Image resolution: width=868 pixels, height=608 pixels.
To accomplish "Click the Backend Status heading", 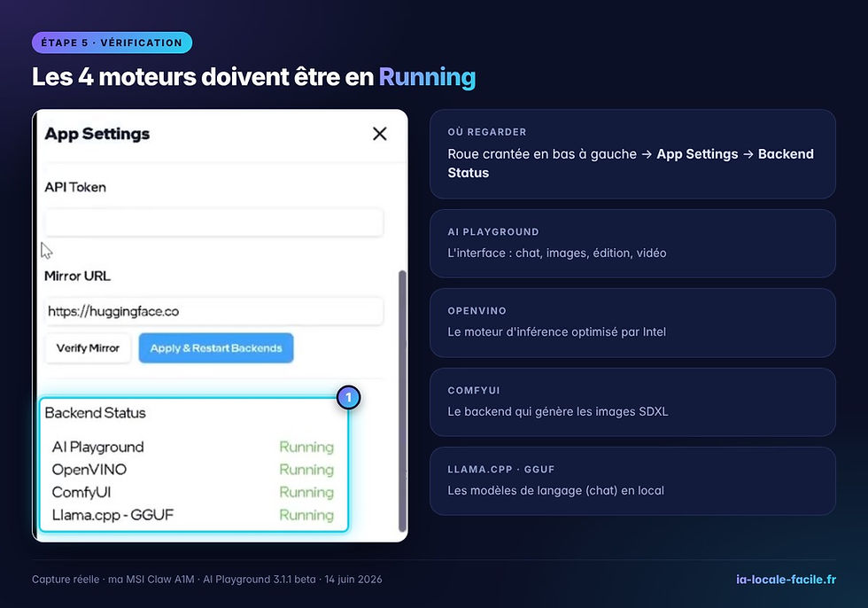I will point(96,412).
